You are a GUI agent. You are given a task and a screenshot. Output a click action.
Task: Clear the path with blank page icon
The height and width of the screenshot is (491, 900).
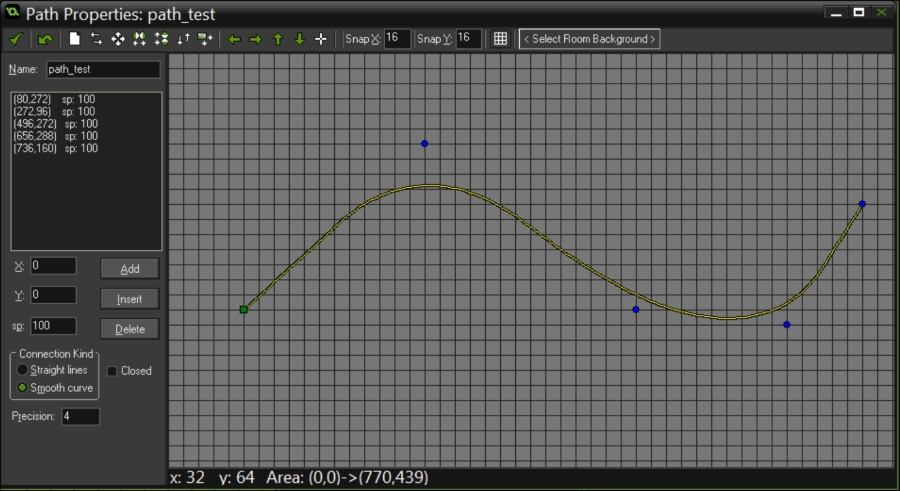[75, 39]
